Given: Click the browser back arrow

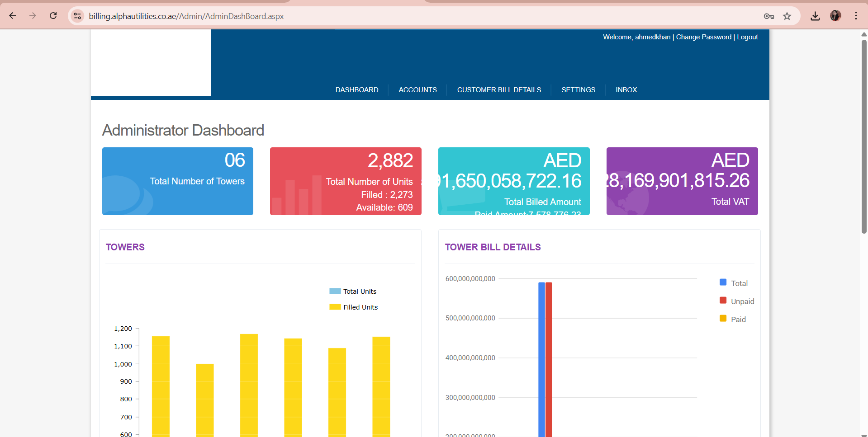Looking at the screenshot, I should (13, 16).
